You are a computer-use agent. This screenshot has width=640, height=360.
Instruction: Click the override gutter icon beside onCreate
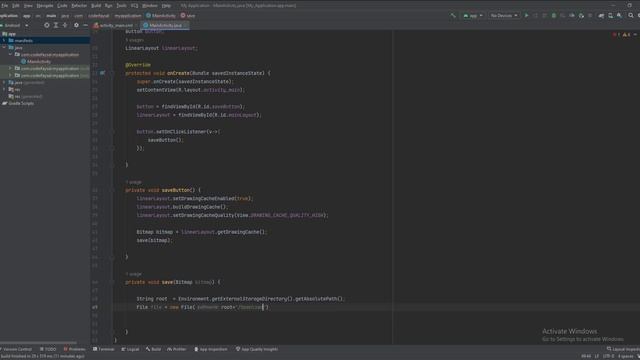coord(102,73)
